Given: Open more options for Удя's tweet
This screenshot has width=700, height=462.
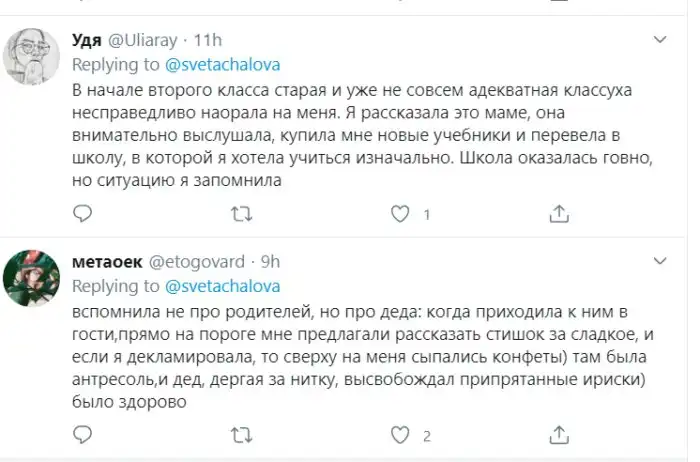Looking at the screenshot, I should point(660,40).
